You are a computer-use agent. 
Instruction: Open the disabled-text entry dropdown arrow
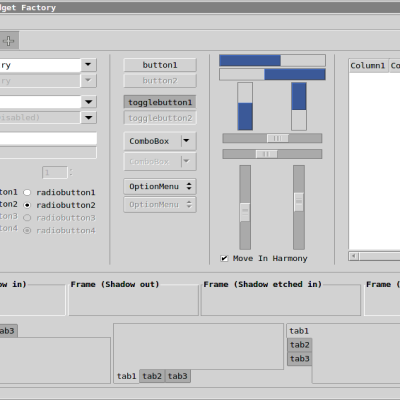point(88,117)
